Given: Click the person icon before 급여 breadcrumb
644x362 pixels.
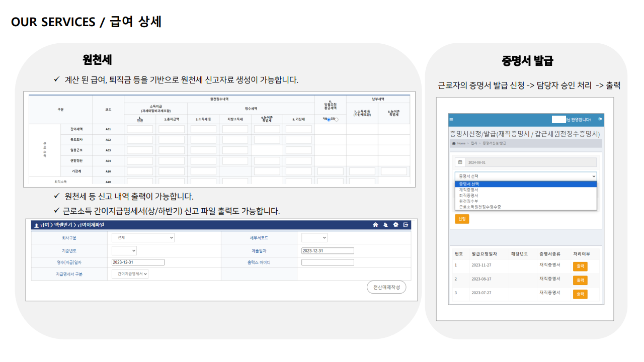Looking at the screenshot, I should click(36, 225).
